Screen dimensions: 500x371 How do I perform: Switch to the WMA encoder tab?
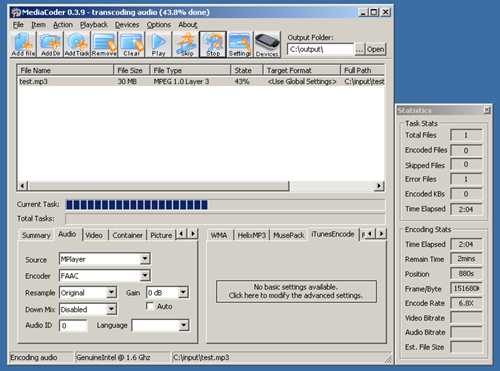(x=219, y=235)
